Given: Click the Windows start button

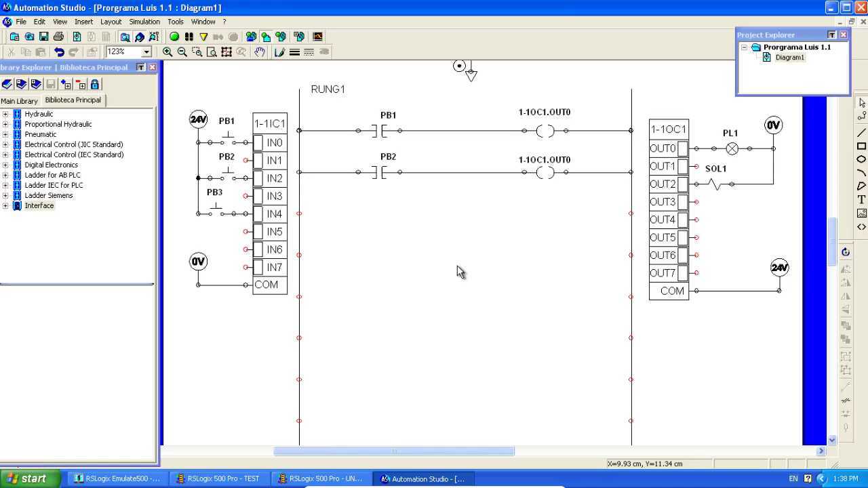Looking at the screenshot, I should click(26, 479).
